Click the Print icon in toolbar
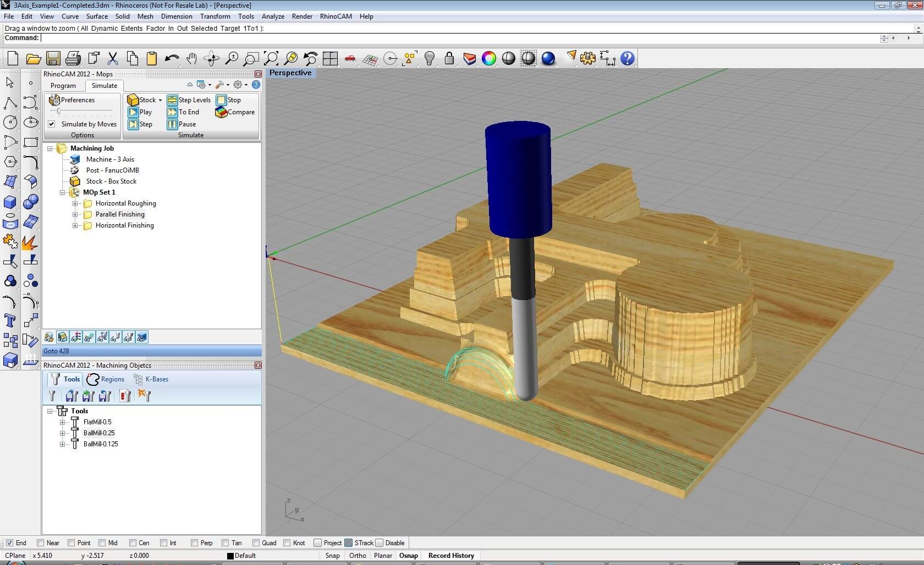The width and height of the screenshot is (924, 565). coord(73,58)
